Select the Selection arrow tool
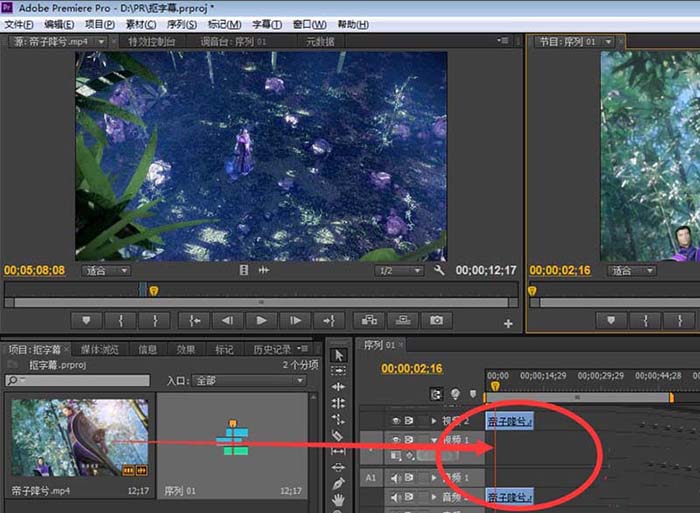 coord(338,355)
